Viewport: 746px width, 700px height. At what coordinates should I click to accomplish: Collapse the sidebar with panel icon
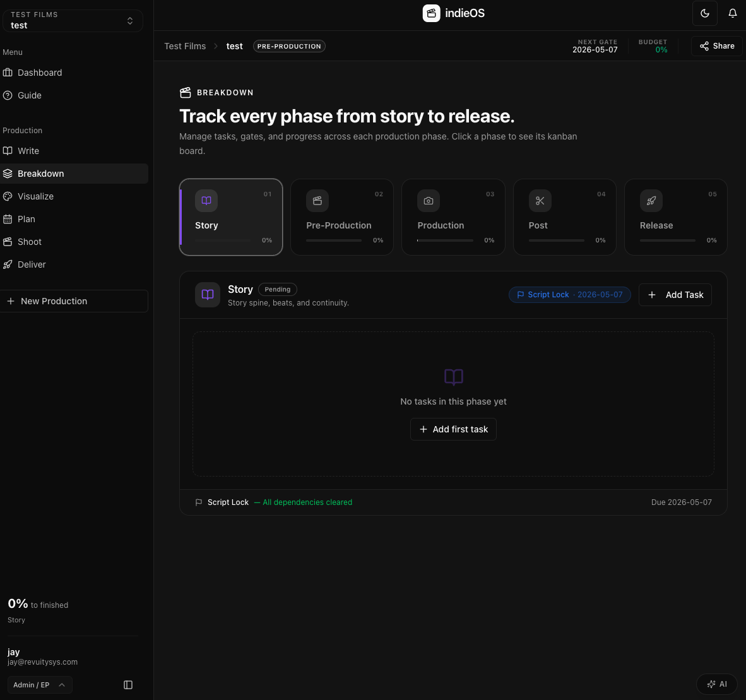[128, 685]
